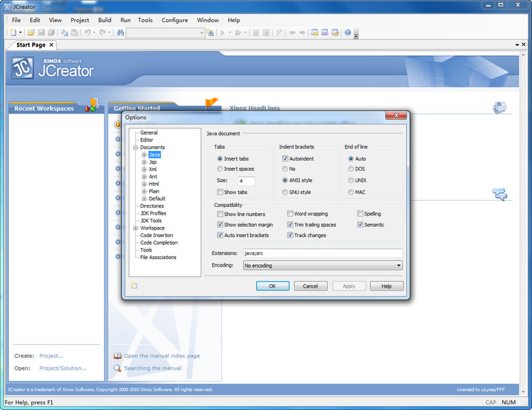Click the Navigate Forward arrow icon

click(x=302, y=33)
